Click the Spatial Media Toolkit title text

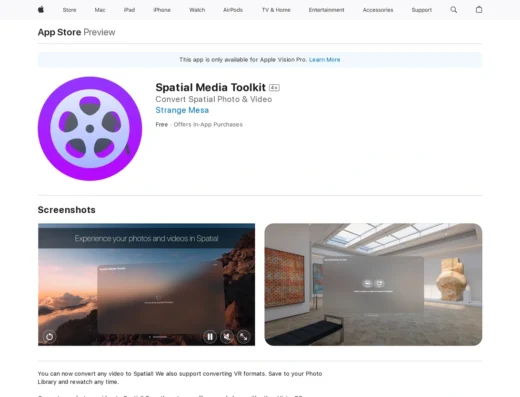[x=210, y=87]
